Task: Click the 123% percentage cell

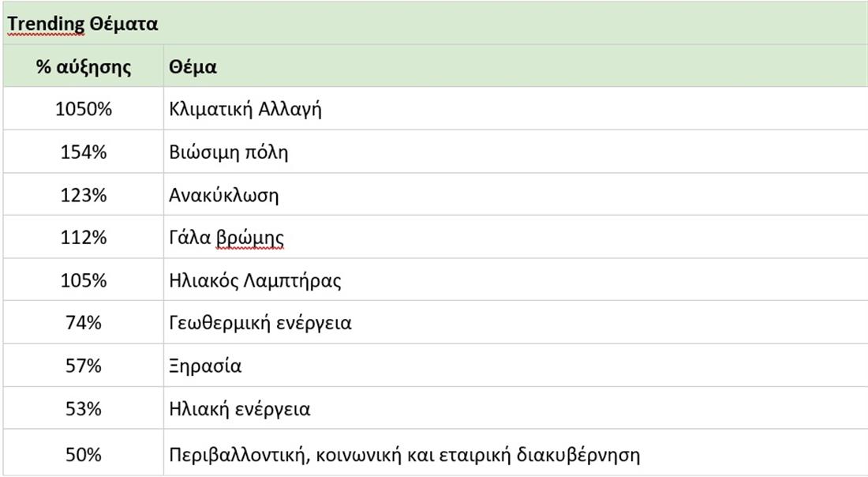Action: pos(83,194)
